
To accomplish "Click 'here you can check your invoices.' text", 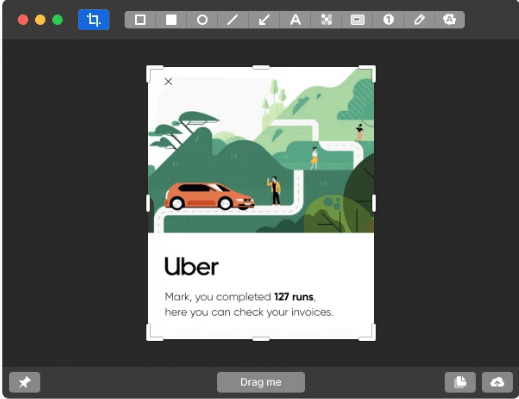I will [249, 312].
